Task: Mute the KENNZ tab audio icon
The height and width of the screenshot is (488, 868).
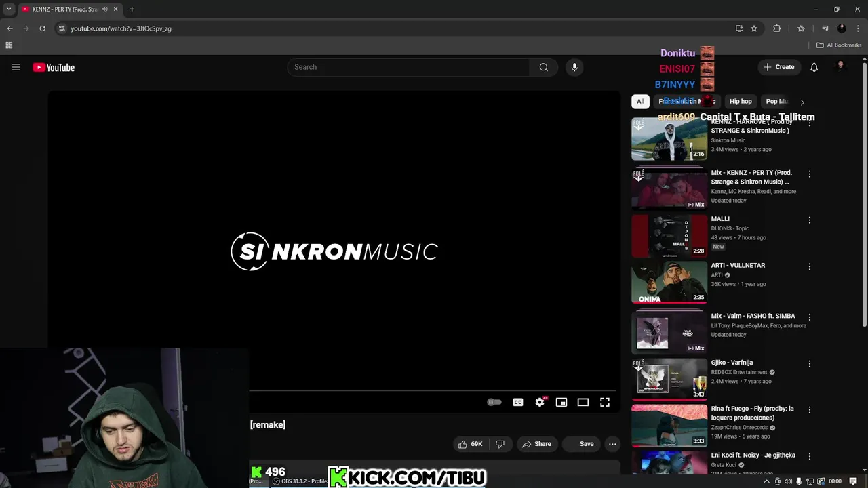Action: (104, 9)
